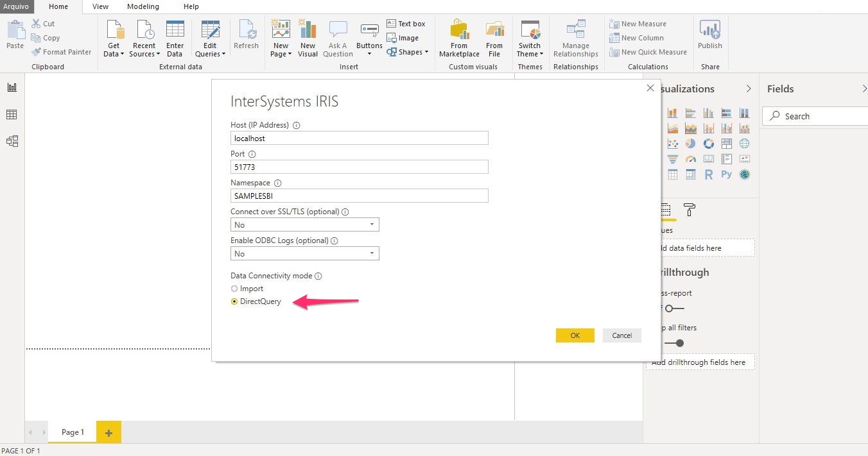Image resolution: width=868 pixels, height=456 pixels.
Task: Click the Namespace input field
Action: click(x=359, y=196)
